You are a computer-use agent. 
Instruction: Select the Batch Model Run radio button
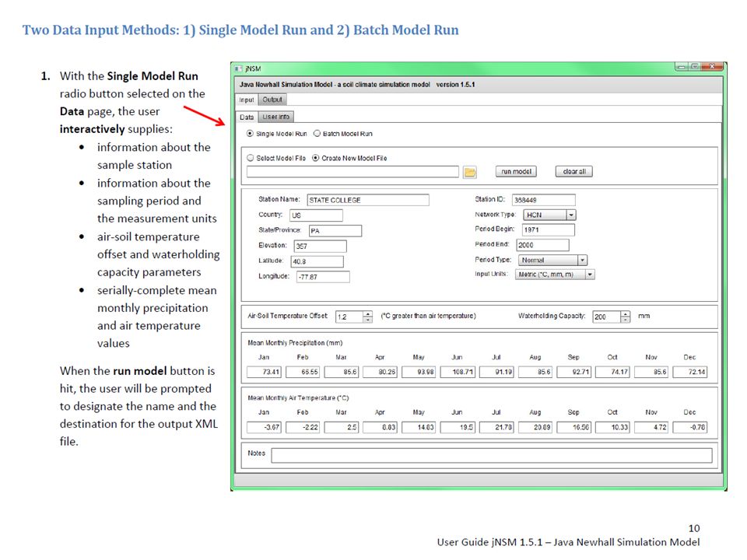(317, 134)
